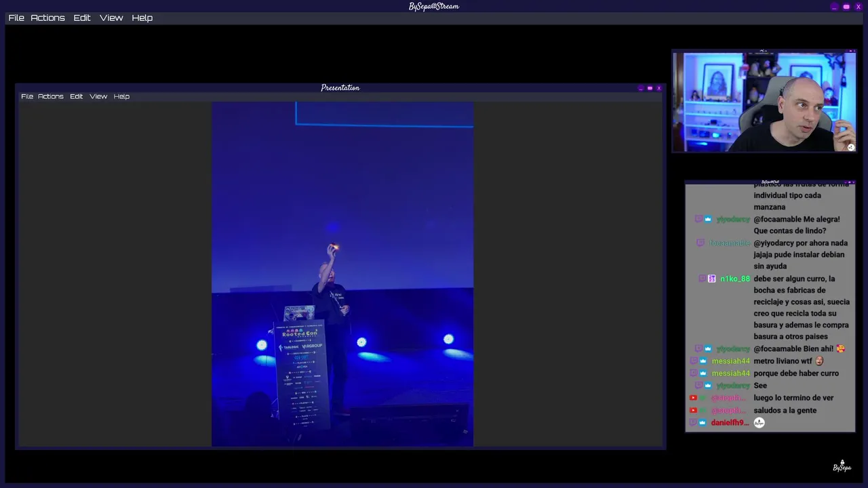Click Twitch icon on yiyodarcy 'Bien ahí!' row
This screenshot has height=488, width=868.
tap(698, 348)
